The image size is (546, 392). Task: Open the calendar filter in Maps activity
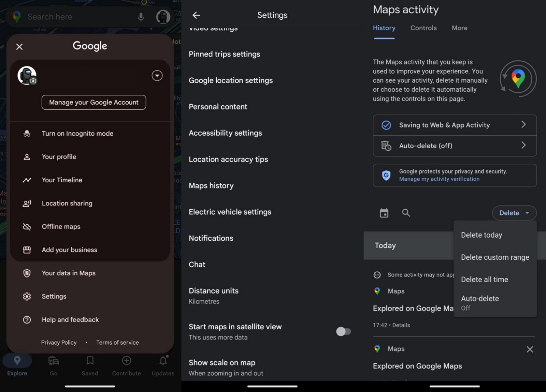[x=384, y=213]
